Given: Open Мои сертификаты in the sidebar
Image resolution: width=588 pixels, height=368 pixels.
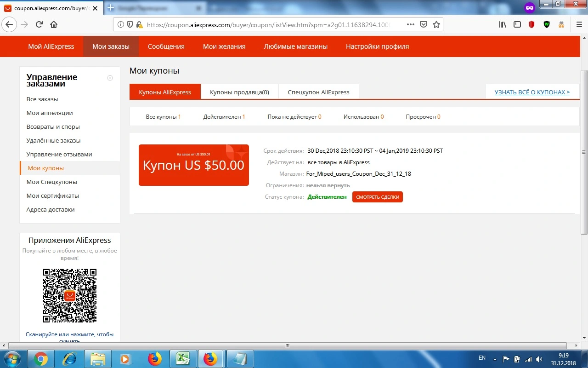Looking at the screenshot, I should (53, 196).
